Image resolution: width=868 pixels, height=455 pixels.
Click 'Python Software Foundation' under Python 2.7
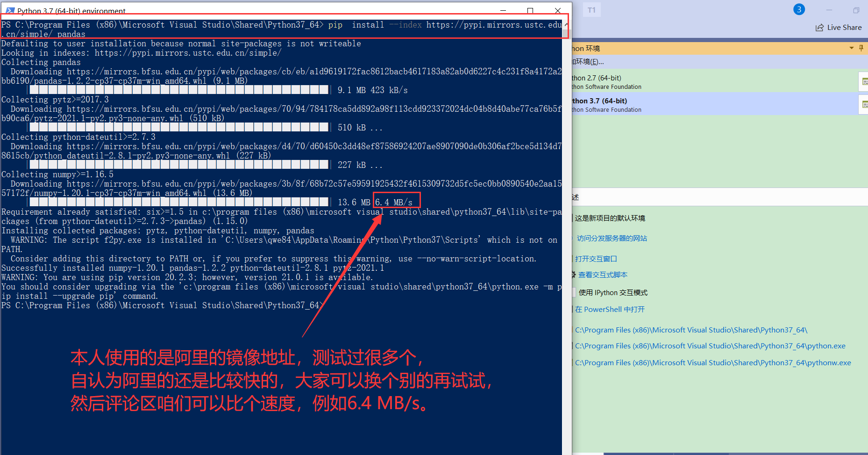607,87
